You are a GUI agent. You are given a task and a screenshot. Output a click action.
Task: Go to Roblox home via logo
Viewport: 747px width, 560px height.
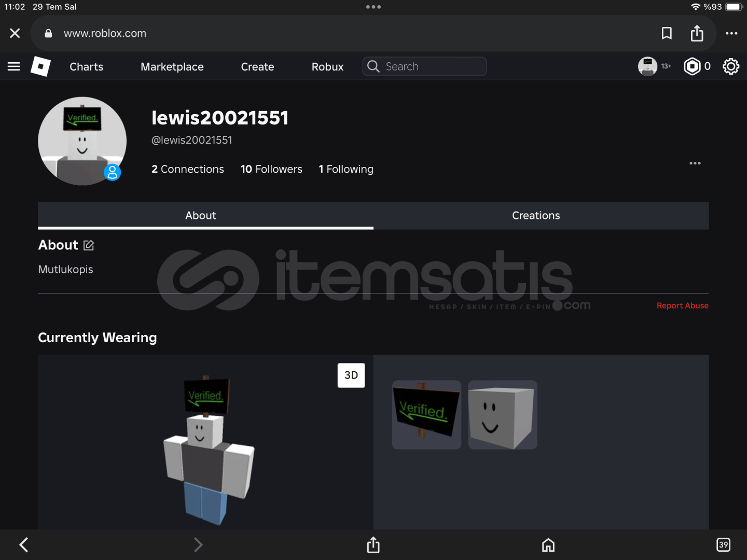coord(40,66)
